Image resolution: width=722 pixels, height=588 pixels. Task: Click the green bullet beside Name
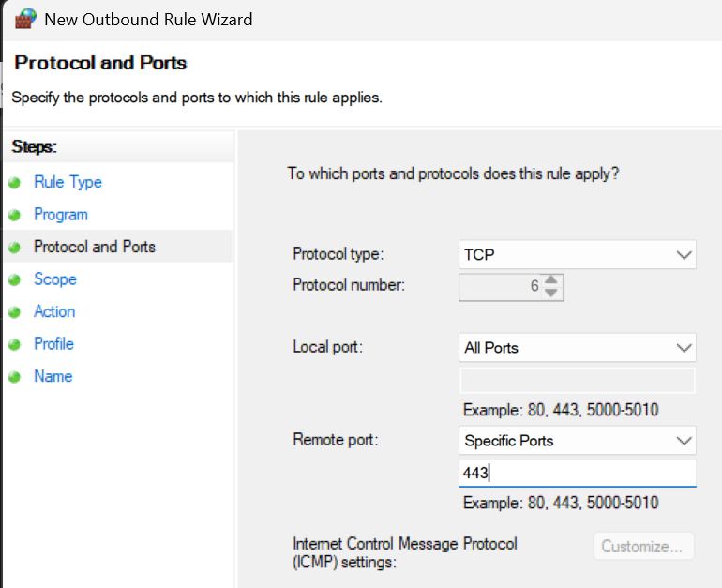coord(14,377)
